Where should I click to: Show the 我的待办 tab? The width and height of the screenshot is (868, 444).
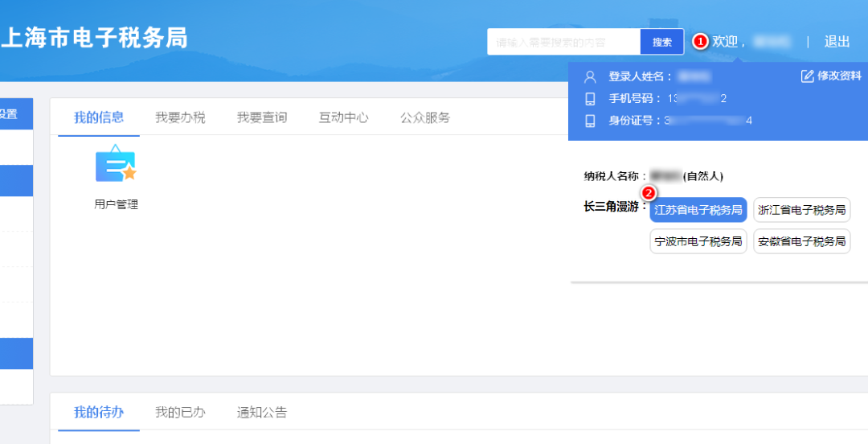[x=99, y=413]
